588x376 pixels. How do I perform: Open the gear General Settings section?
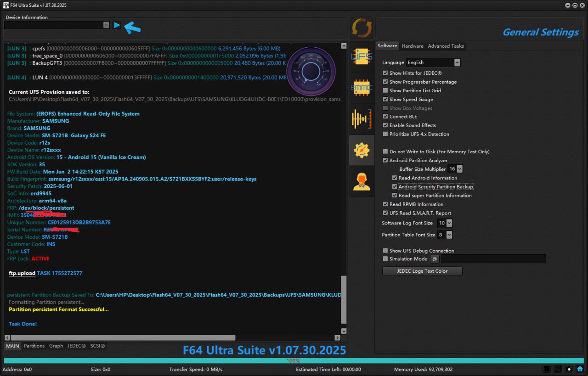point(362,150)
